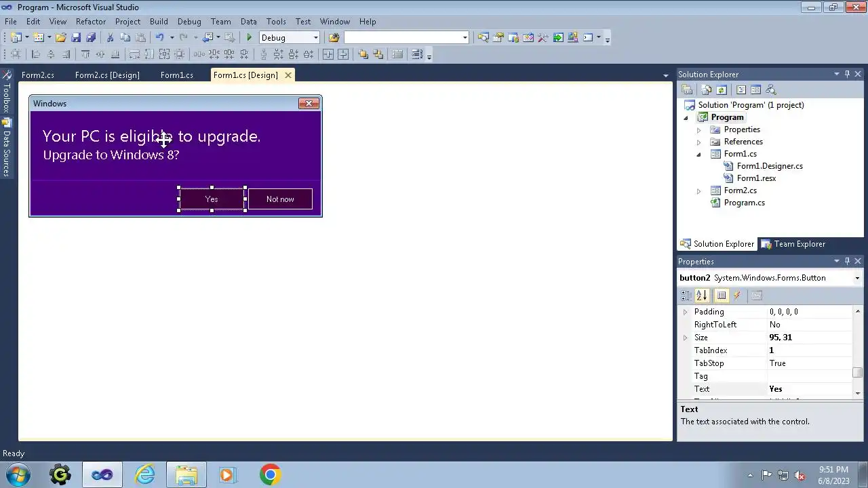Open the Find combo box dropdown
This screenshot has height=488, width=868.
465,38
